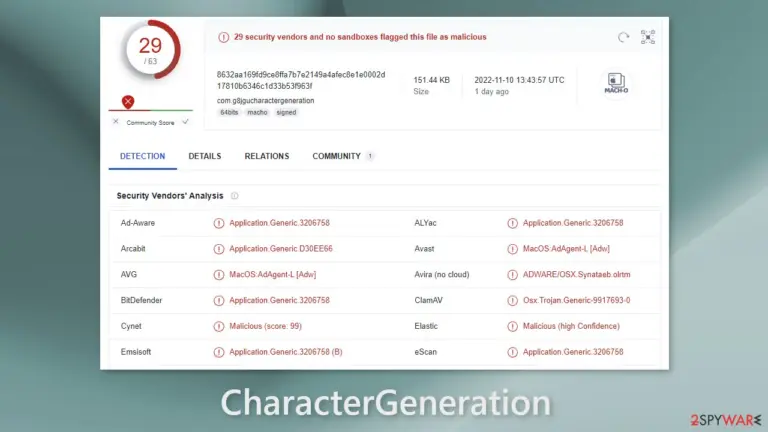Screen dimensions: 768x432
Task: Open the RELATIONS tab
Action: pyautogui.click(x=267, y=156)
